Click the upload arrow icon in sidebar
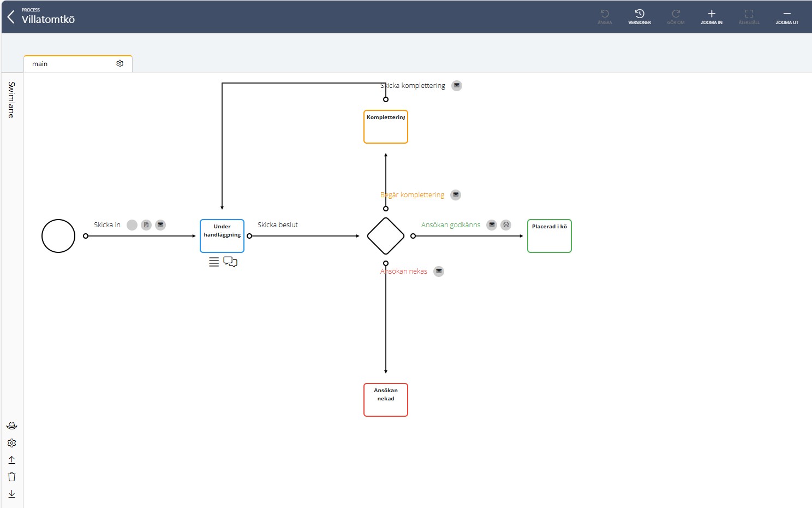 [12, 460]
